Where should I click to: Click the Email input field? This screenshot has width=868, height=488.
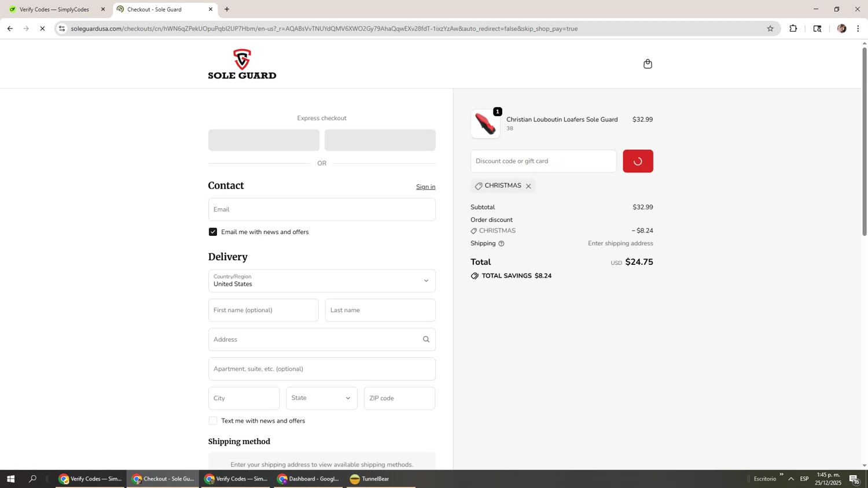click(322, 209)
